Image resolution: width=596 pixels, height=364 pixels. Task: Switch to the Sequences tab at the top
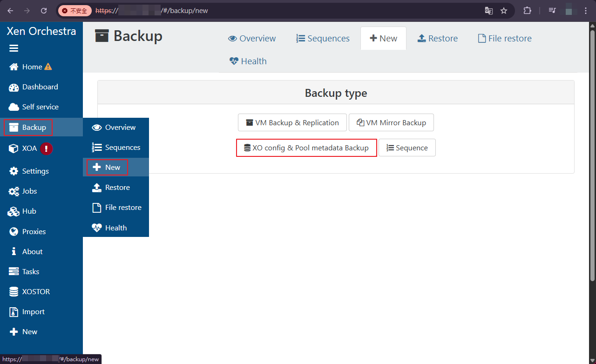[323, 39]
